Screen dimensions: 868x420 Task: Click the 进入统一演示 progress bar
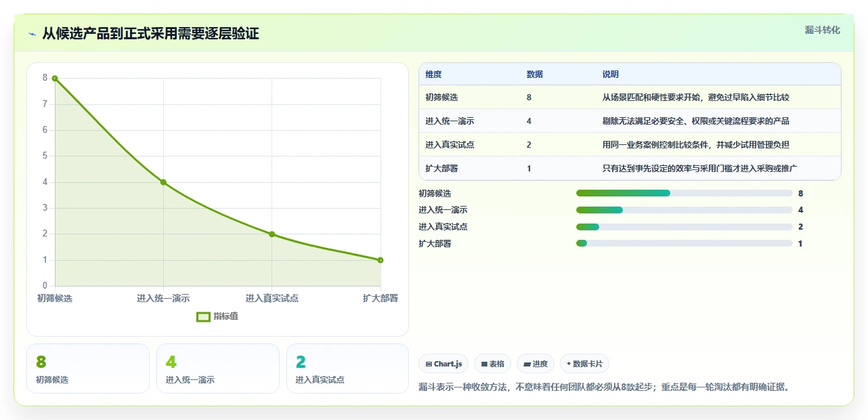(684, 210)
